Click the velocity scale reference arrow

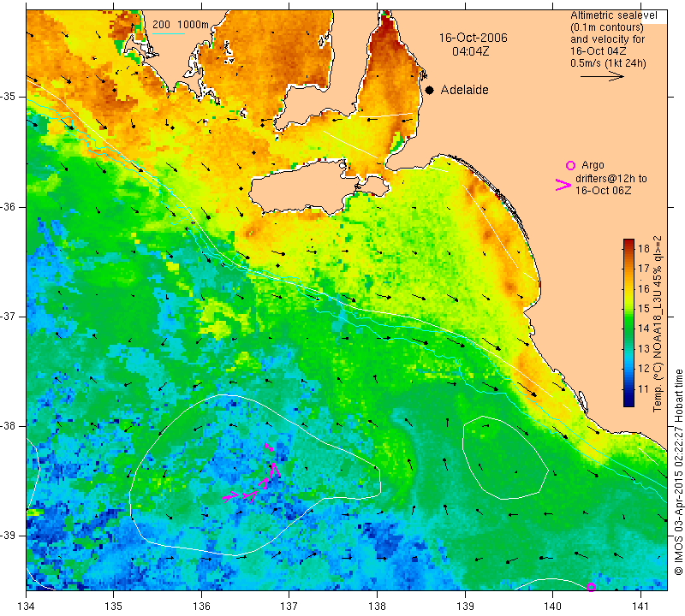[602, 76]
